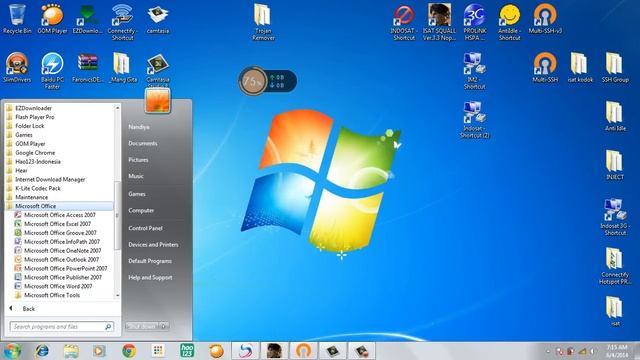Screen dimensions: 640x360
Task: Open the isat kodok folder
Action: pyautogui.click(x=580, y=68)
